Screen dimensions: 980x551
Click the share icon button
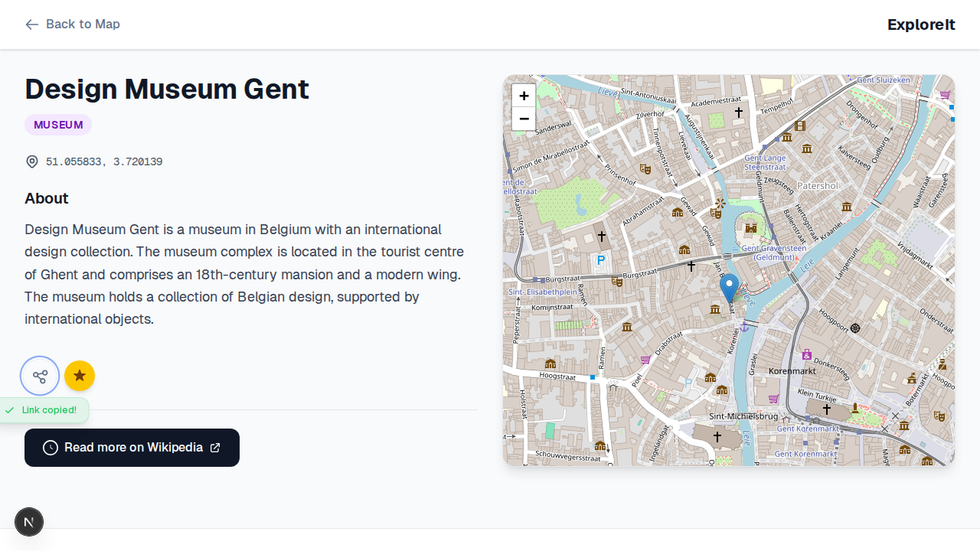(40, 376)
